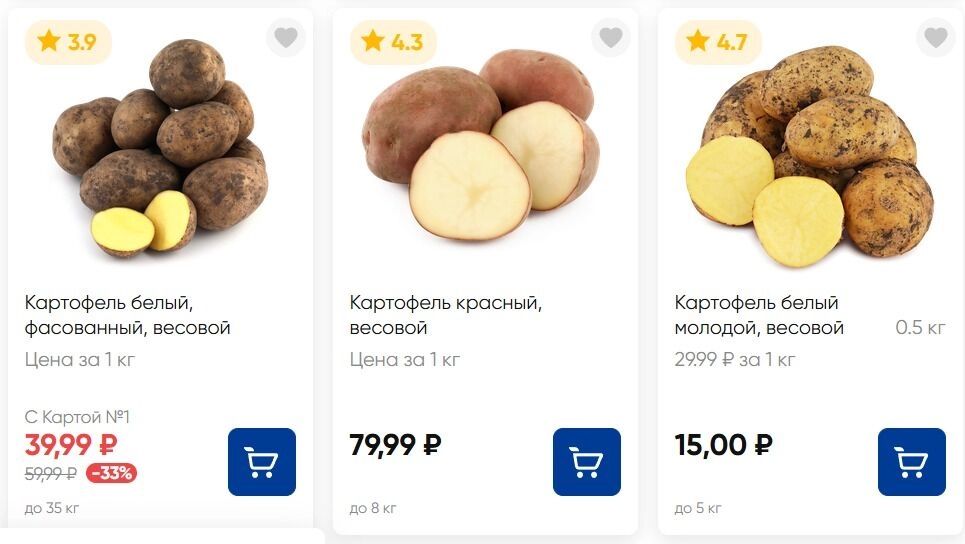Open 'Картофель белый молодой, весовой' link
Screen dimensions: 965x544
(759, 315)
